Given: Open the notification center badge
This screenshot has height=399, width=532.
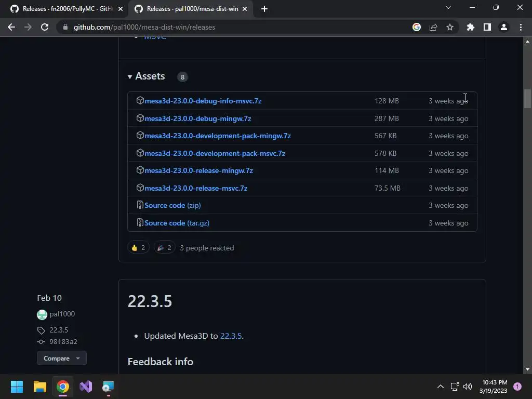Looking at the screenshot, I should click(517, 387).
